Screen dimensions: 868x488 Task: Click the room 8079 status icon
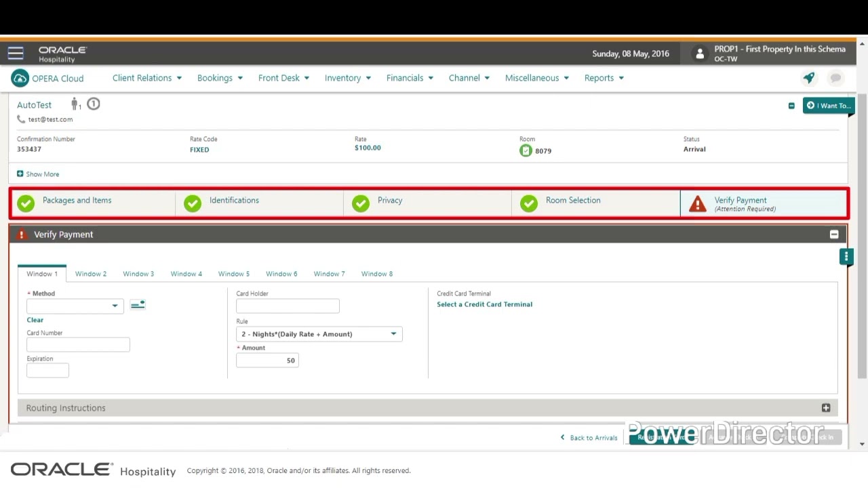[526, 150]
